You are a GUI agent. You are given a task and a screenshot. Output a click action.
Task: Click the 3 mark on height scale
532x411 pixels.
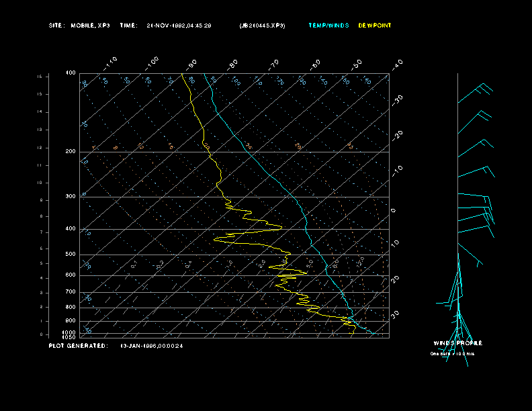pyautogui.click(x=42, y=293)
